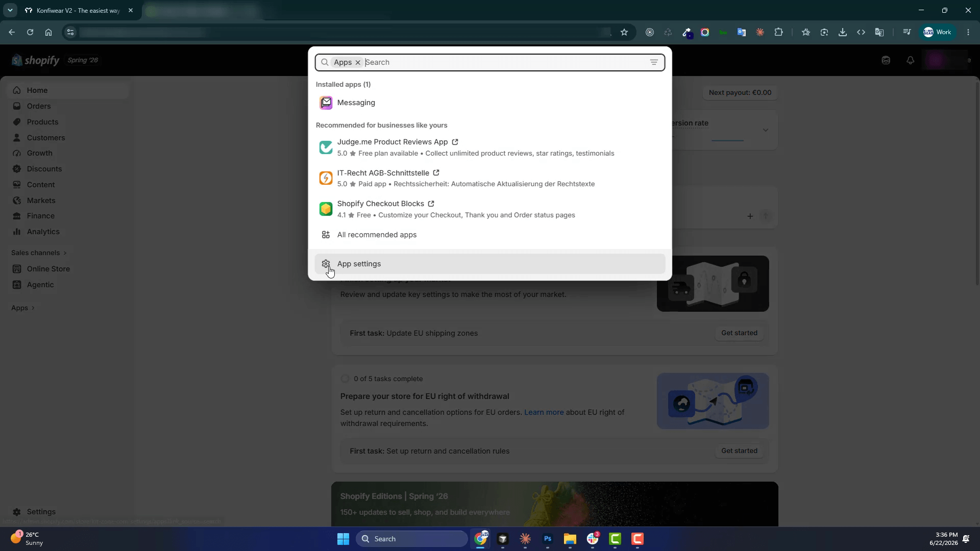Click the plus icon on the card
The image size is (980, 551).
(750, 216)
